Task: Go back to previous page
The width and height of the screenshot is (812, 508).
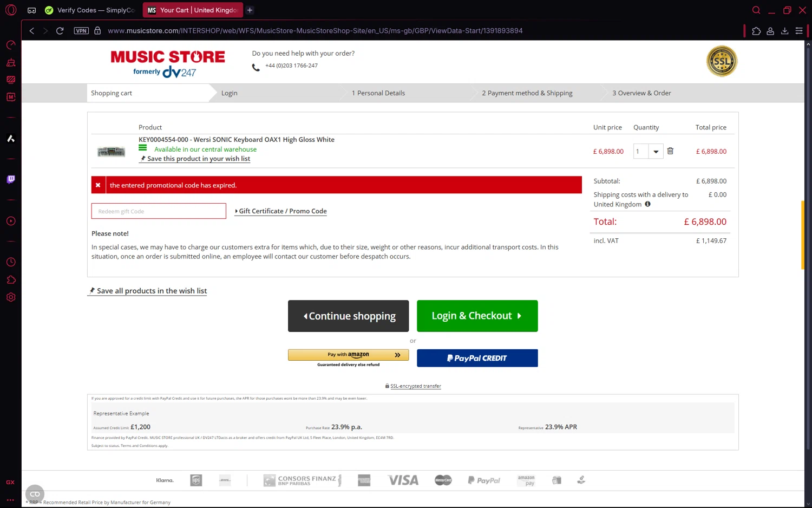Action: (x=32, y=31)
